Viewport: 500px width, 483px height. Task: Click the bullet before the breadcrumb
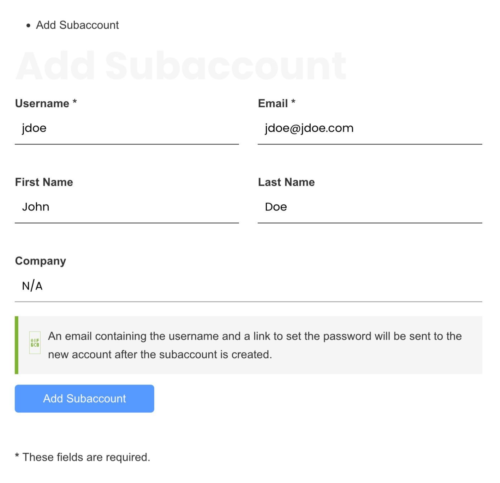pos(28,25)
